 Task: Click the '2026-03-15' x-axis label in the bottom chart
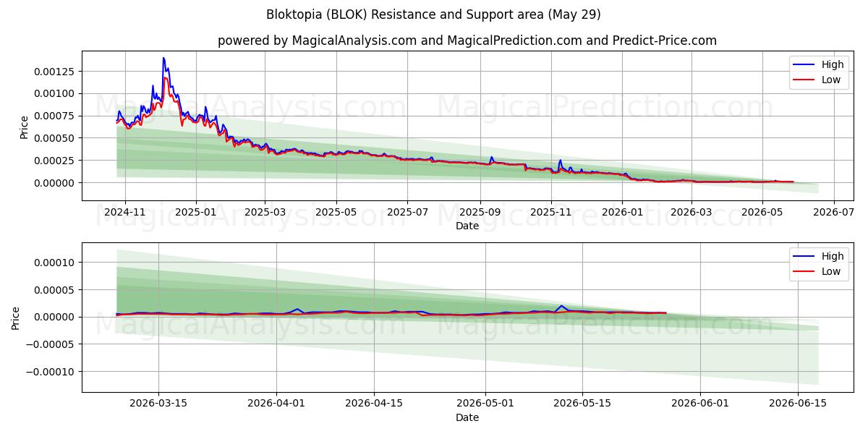[158, 404]
